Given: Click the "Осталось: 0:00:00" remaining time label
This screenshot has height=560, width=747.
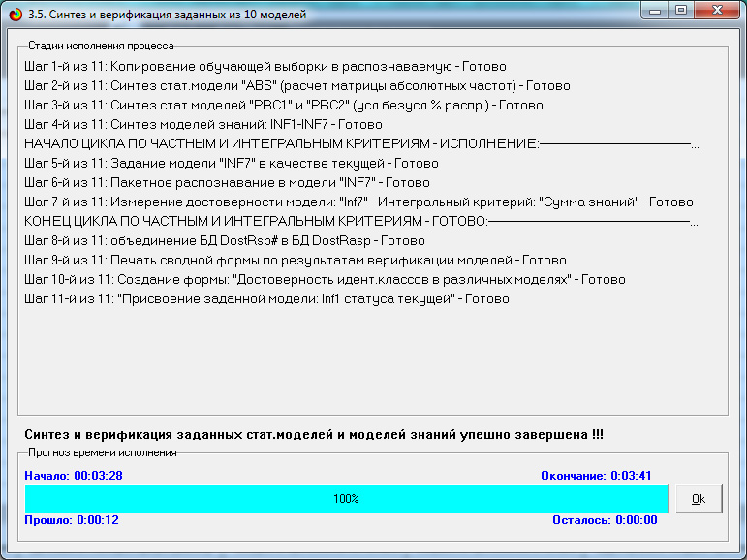Looking at the screenshot, I should click(x=605, y=520).
